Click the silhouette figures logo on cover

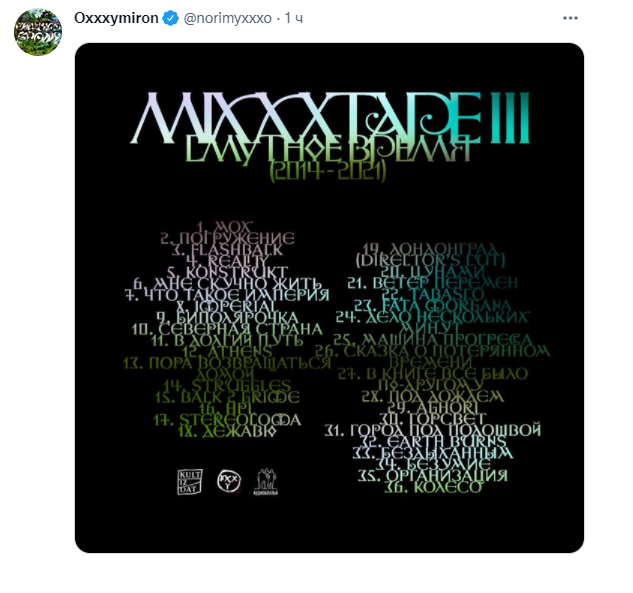click(x=266, y=482)
